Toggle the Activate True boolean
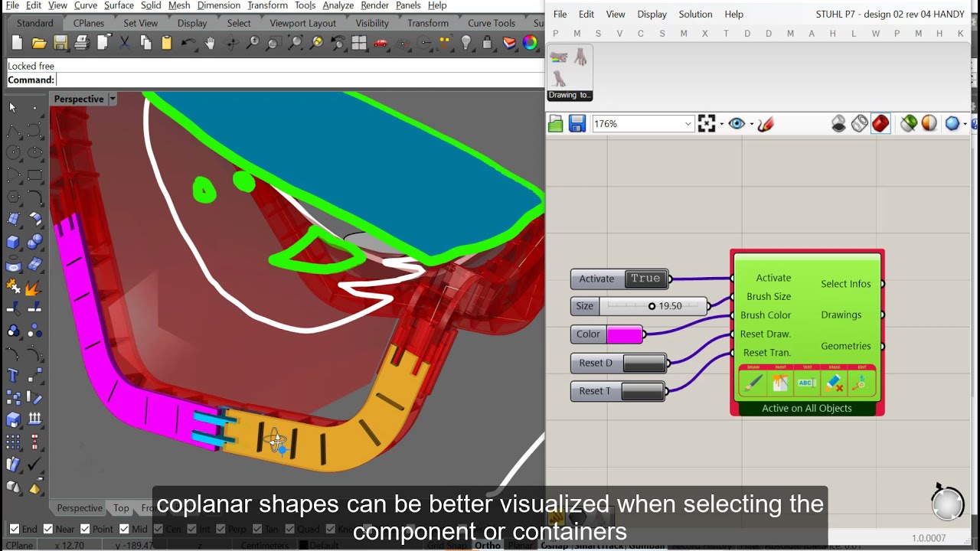 click(x=645, y=279)
